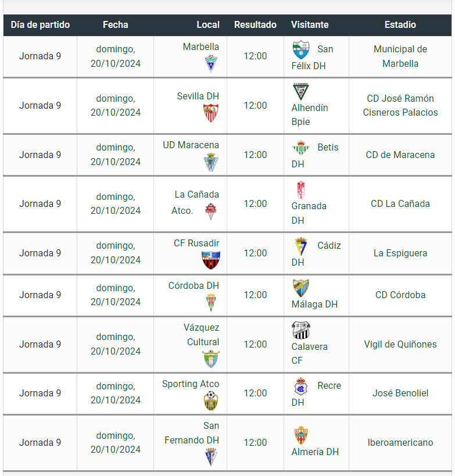Image resolution: width=455 pixels, height=476 pixels.
Task: Click the Almería DH crest
Action: pyautogui.click(x=301, y=435)
